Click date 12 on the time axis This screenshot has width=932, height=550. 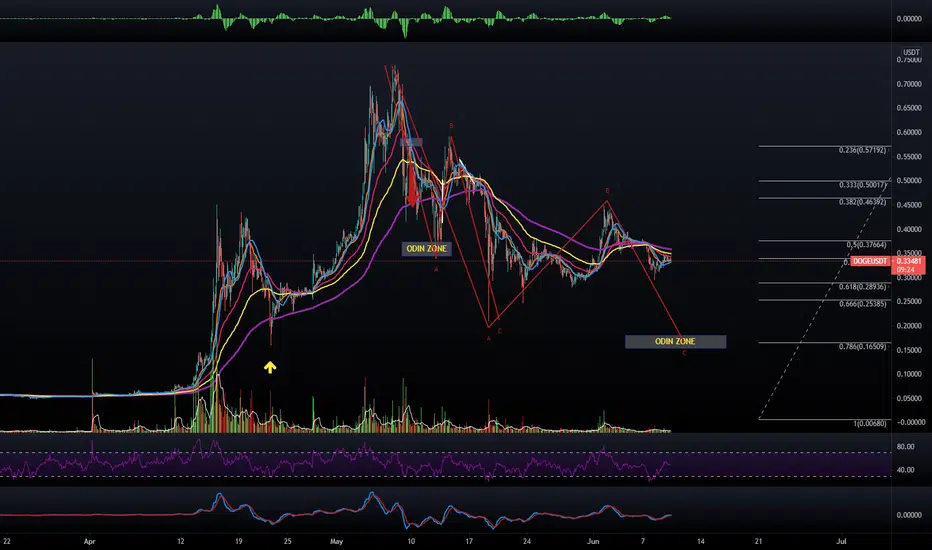pyautogui.click(x=181, y=542)
